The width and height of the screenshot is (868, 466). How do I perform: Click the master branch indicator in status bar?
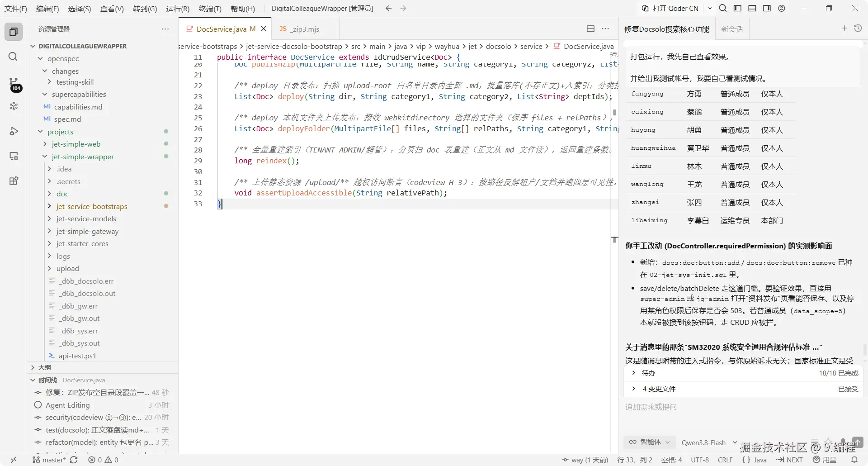pyautogui.click(x=49, y=460)
